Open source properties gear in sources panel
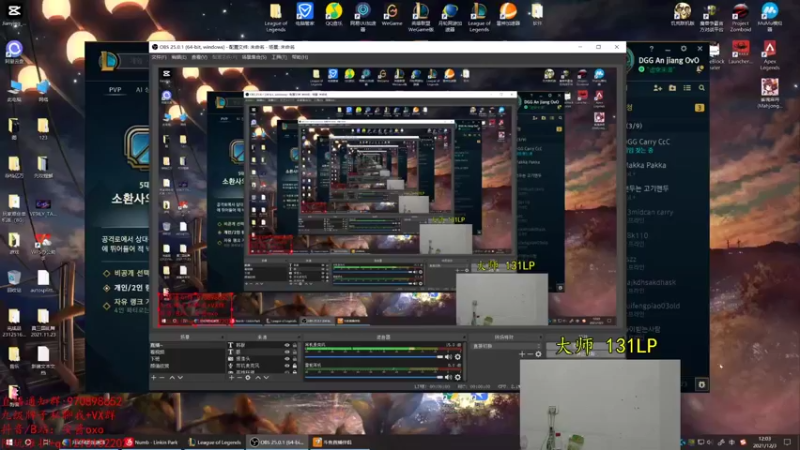Screen dimensions: 800x450 [248, 378]
